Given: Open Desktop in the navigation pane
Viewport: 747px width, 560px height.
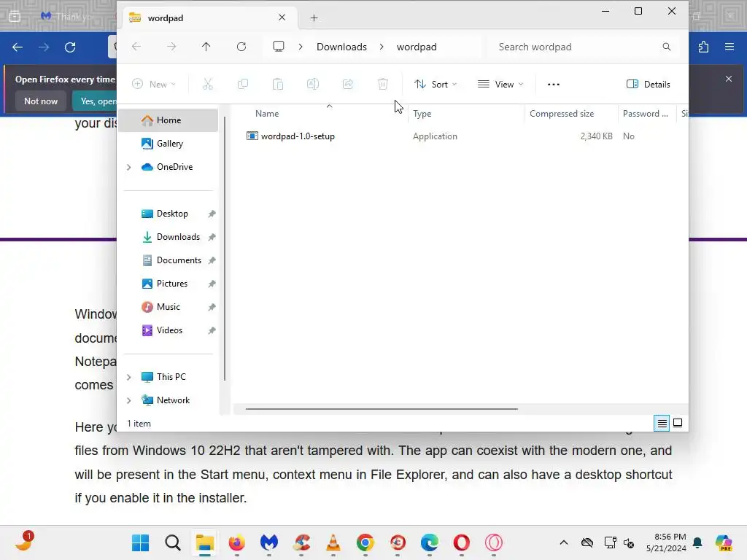Looking at the screenshot, I should (169, 214).
